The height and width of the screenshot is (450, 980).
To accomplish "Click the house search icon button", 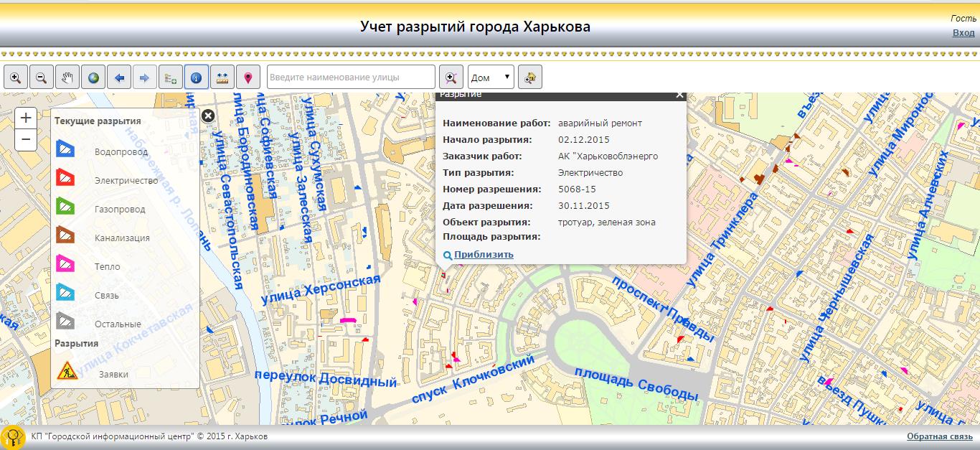I will click(530, 77).
